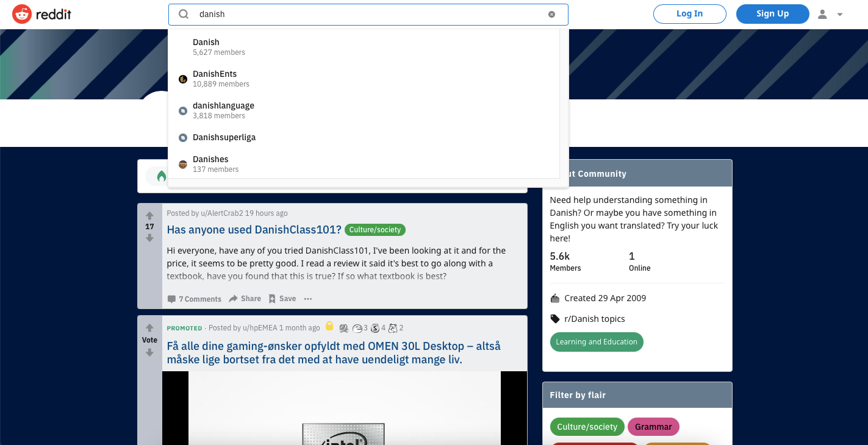Click the "Filter by flair" widget header

point(637,395)
